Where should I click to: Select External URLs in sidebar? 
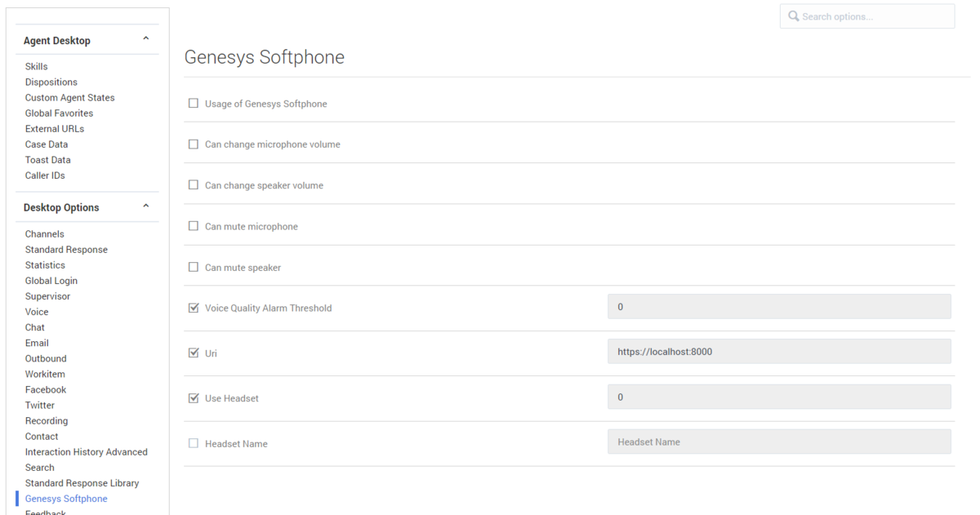point(55,129)
